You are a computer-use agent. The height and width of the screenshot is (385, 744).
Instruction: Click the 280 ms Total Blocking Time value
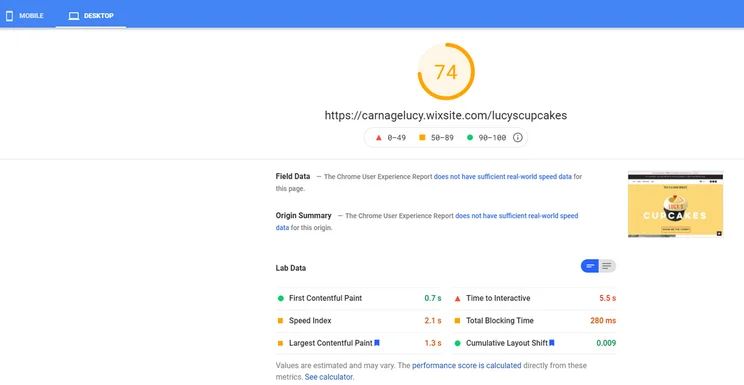(x=603, y=320)
